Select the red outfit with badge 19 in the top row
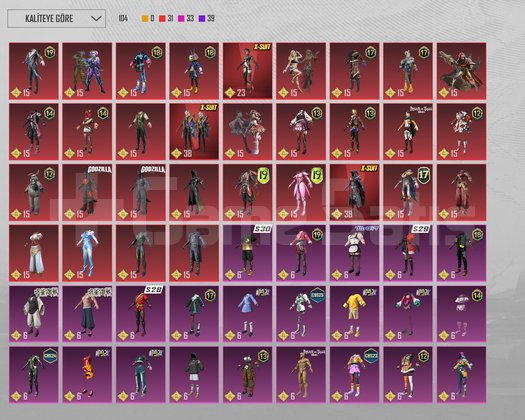Viewport: 525px width, 420px height. [33, 71]
